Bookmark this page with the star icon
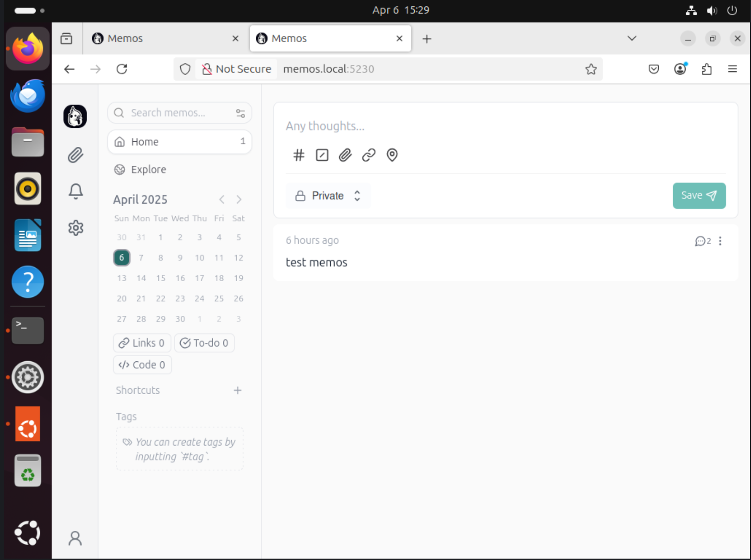The width and height of the screenshot is (751, 560). click(591, 69)
